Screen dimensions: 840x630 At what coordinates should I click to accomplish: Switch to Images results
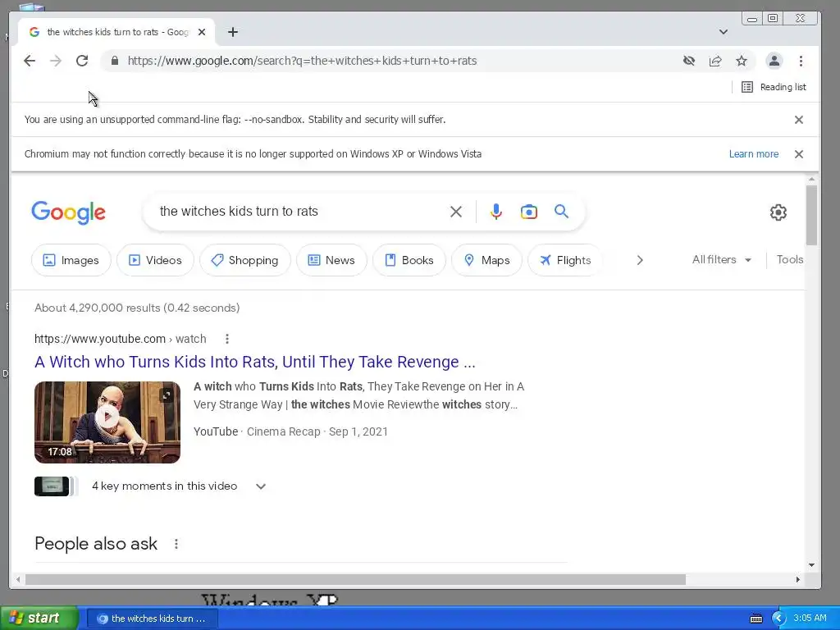click(x=71, y=260)
